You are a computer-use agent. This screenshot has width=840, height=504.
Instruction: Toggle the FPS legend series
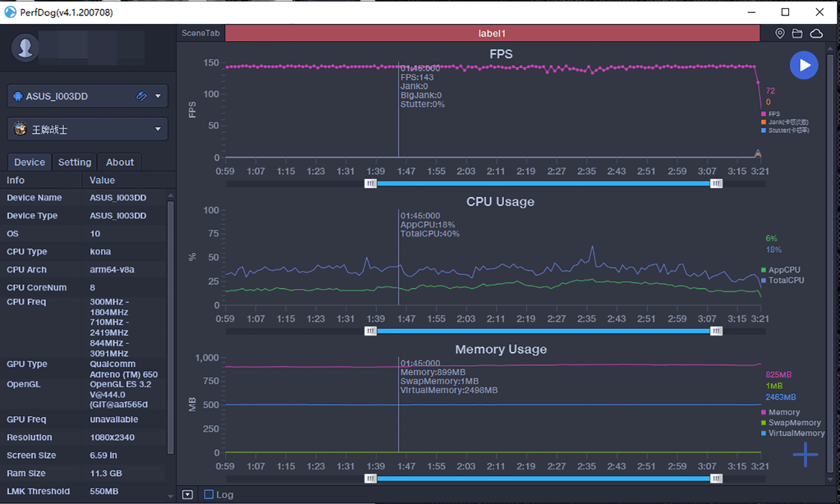coord(771,114)
